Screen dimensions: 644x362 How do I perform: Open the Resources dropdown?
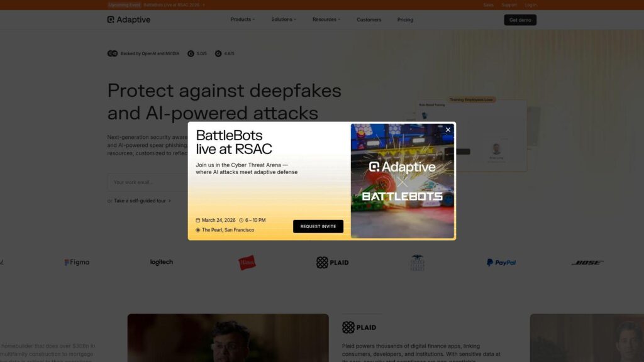326,19
